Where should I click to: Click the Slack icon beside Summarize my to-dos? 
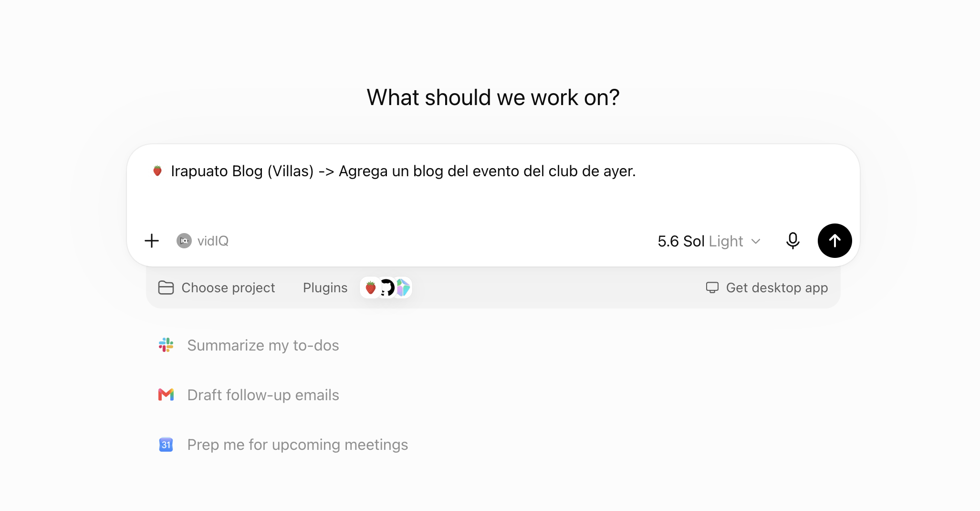point(166,345)
